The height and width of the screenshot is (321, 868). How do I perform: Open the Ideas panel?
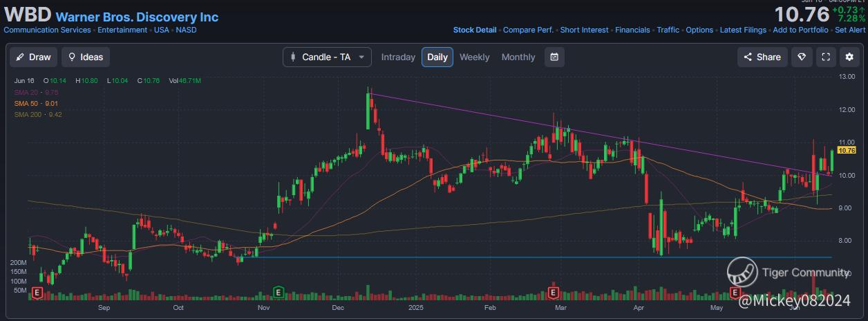click(86, 57)
